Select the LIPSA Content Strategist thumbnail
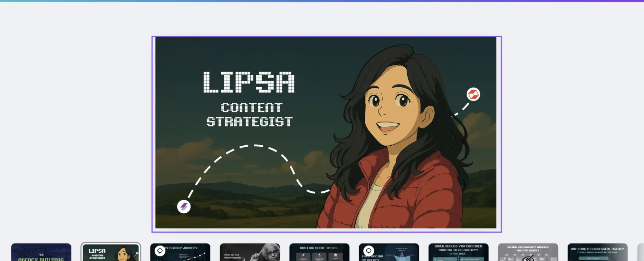 point(111,252)
